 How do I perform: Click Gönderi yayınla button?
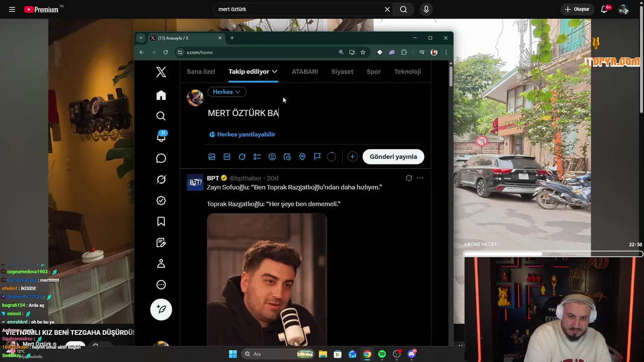point(393,157)
